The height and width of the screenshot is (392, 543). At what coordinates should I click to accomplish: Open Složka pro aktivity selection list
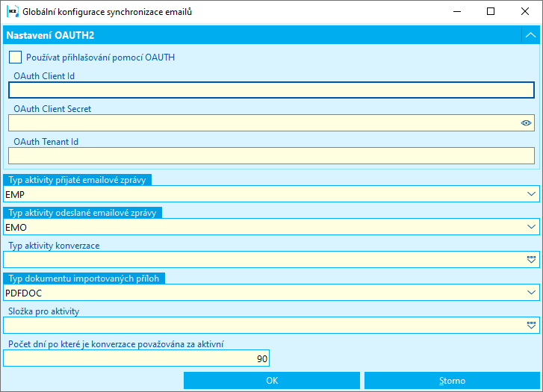(531, 326)
